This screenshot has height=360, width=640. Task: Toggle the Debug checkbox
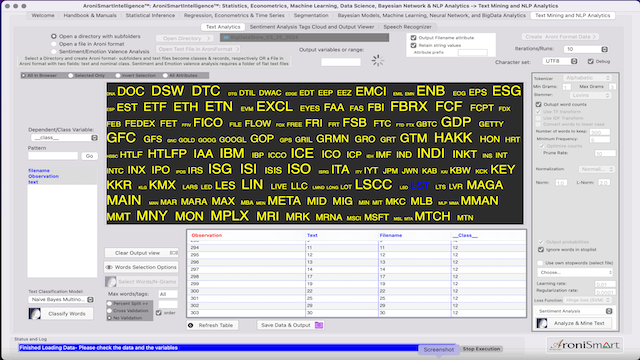[591, 61]
